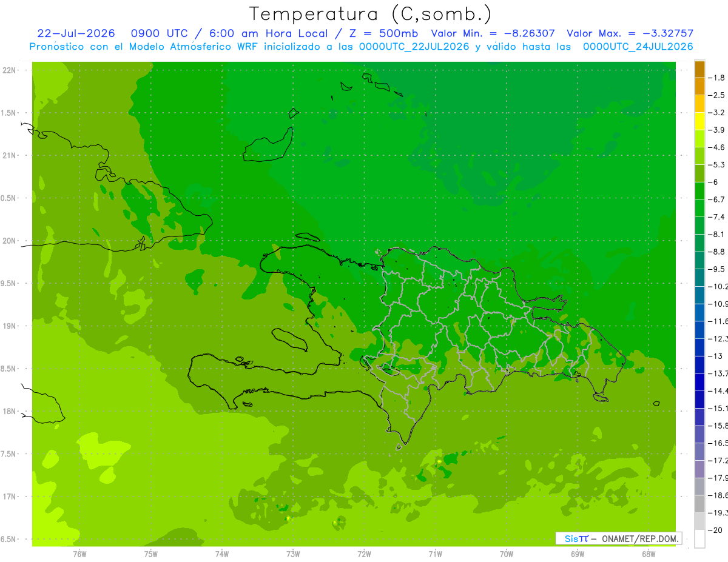The height and width of the screenshot is (562, 728).
Task: Click the "-5.3" color scale value
Action: pos(716,164)
